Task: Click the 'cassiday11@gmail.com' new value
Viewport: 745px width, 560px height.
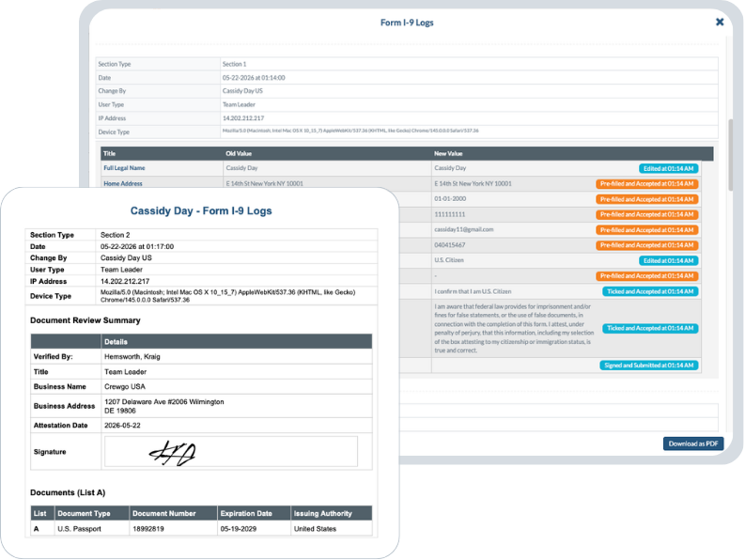Action: click(x=464, y=229)
